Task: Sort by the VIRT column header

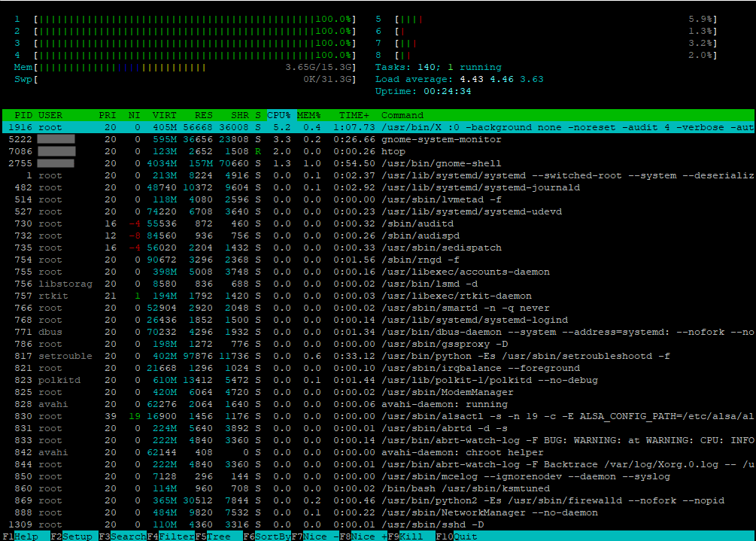Action: pyautogui.click(x=165, y=115)
